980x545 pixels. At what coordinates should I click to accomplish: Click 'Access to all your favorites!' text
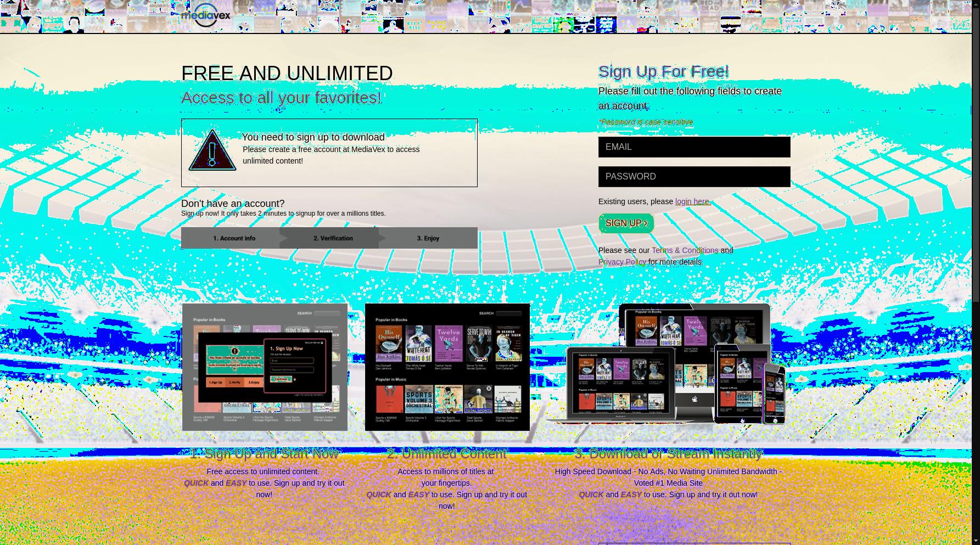click(281, 98)
